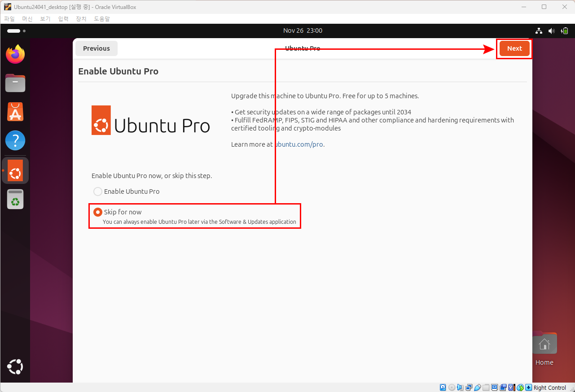
Task: Click 'Enable Ubuntu Pro now, or skip' text
Action: pyautogui.click(x=152, y=176)
